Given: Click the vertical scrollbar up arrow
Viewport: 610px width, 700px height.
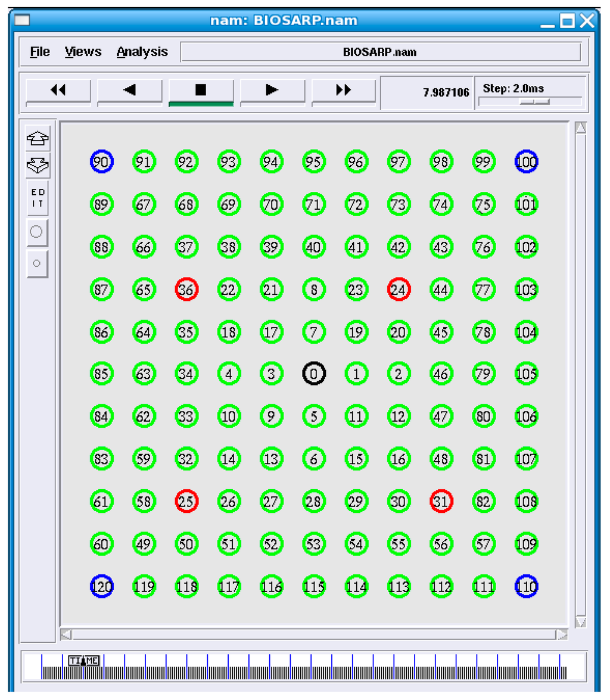Looking at the screenshot, I should (x=581, y=128).
